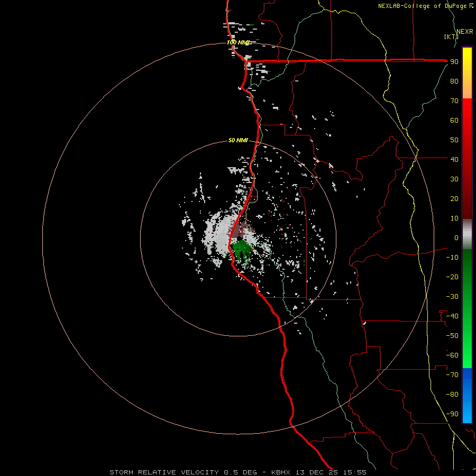Click the 80 value on velocity scale
The width and height of the screenshot is (476, 476).
(x=454, y=81)
